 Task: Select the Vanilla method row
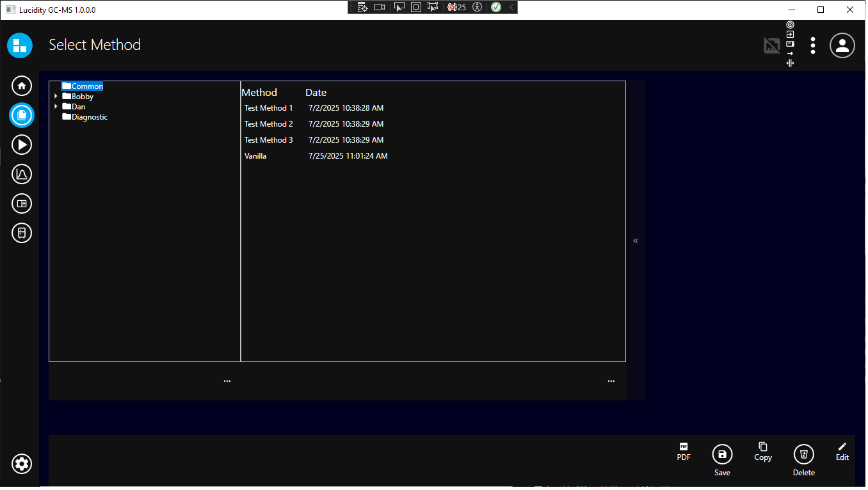click(x=255, y=156)
